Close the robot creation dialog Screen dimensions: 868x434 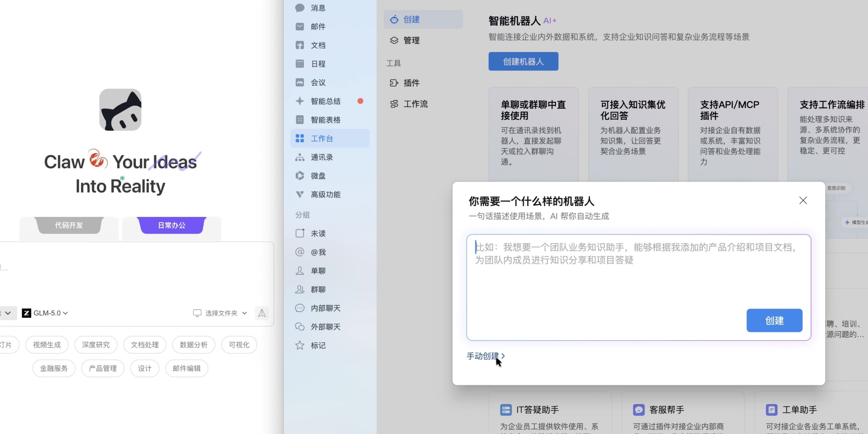point(803,201)
